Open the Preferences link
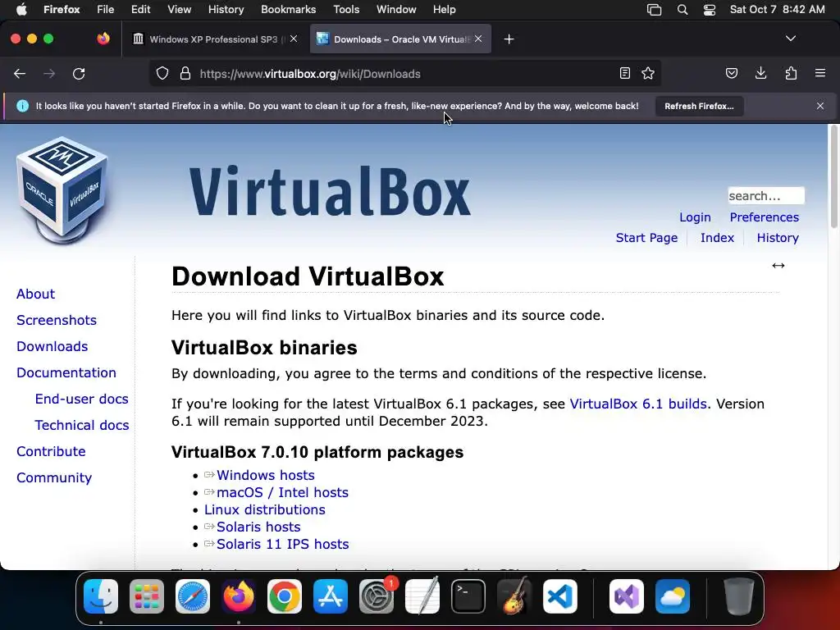840x630 pixels. [764, 217]
